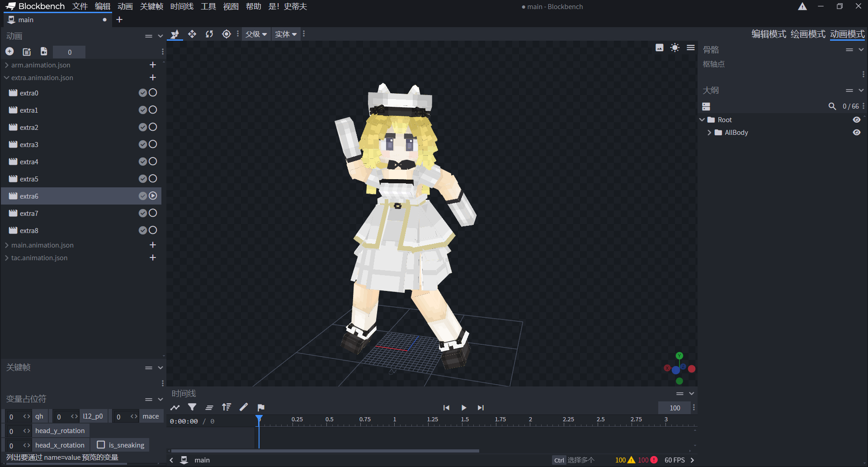Open a new tab with plus
This screenshot has width=868, height=467.
tap(119, 19)
